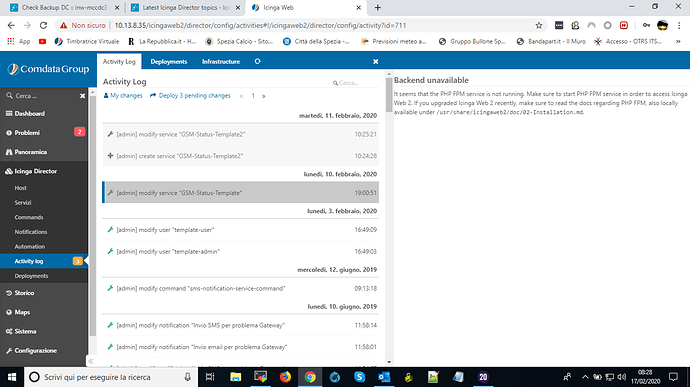Clear the sidebar search with X icon
Image resolution: width=690 pixels, height=387 pixels.
point(82,96)
